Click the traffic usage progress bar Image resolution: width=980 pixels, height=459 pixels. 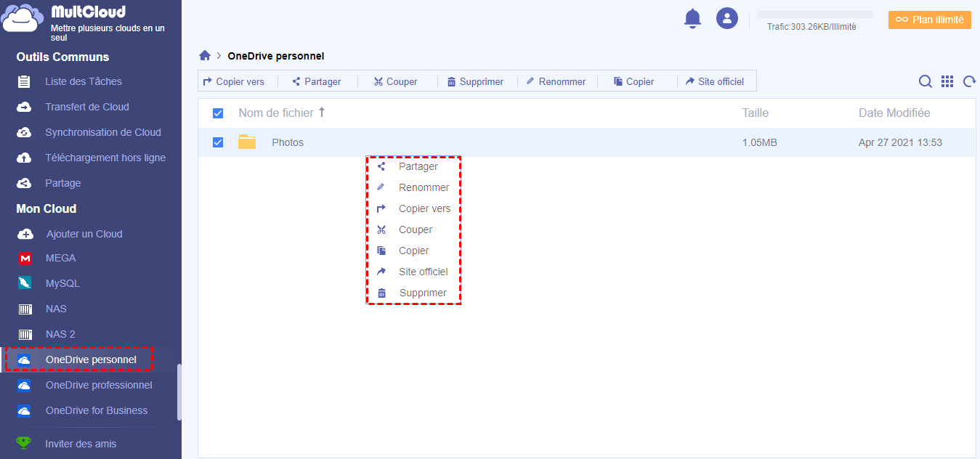[815, 15]
